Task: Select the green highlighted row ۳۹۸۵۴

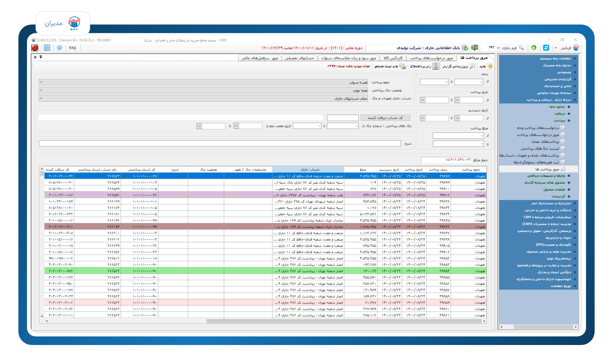Action: pyautogui.click(x=265, y=271)
